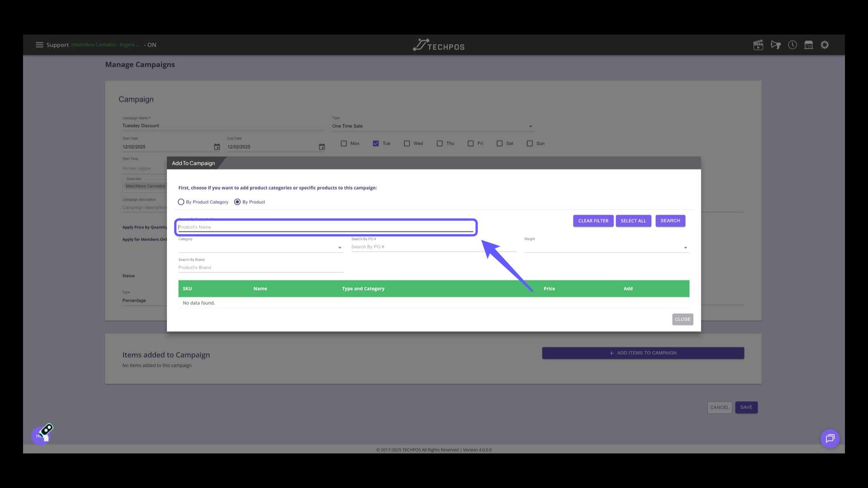
Task: Click the Search button
Action: (x=670, y=221)
